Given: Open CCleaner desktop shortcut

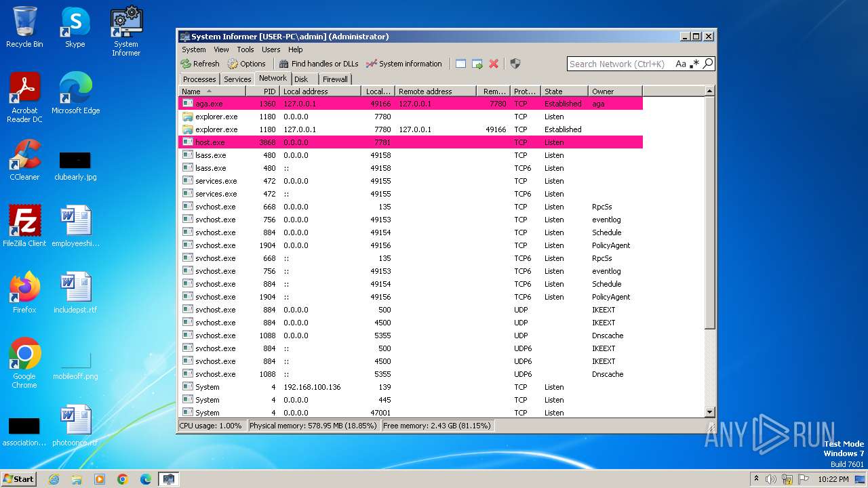Looking at the screenshot, I should pos(24,160).
